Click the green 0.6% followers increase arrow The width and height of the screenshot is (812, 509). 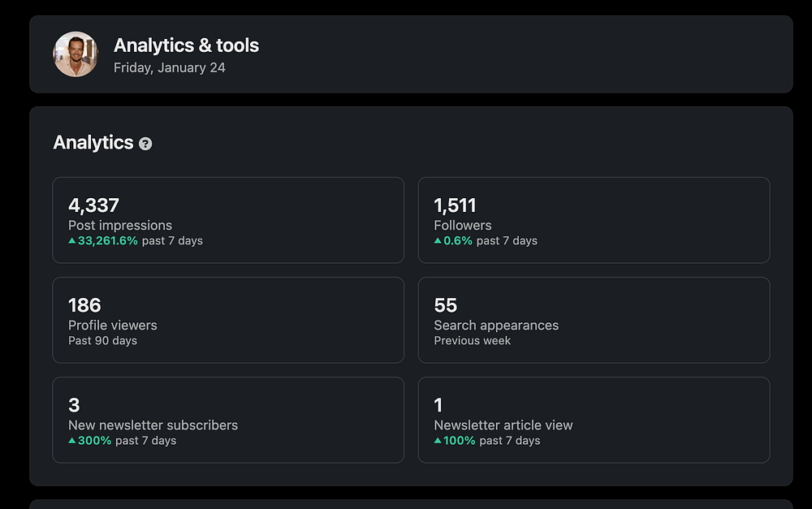click(438, 241)
